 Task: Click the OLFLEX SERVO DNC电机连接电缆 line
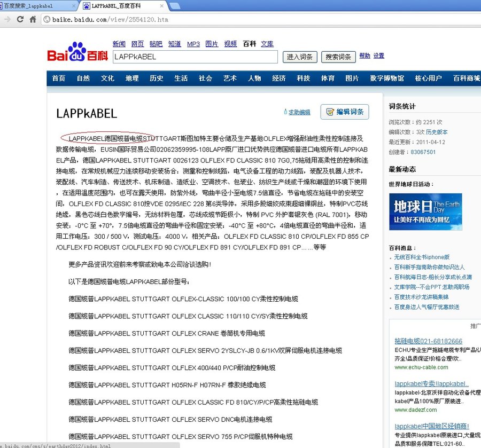170,419
